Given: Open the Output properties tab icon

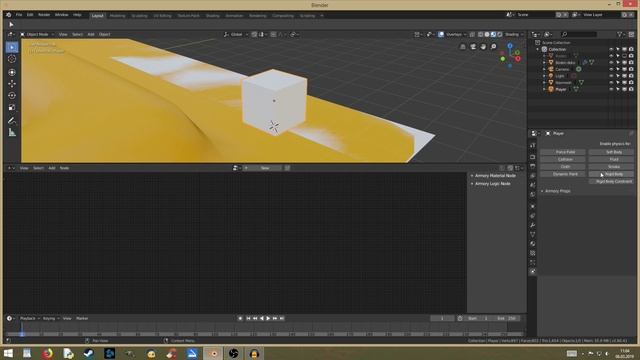Looking at the screenshot, I should coord(533,167).
